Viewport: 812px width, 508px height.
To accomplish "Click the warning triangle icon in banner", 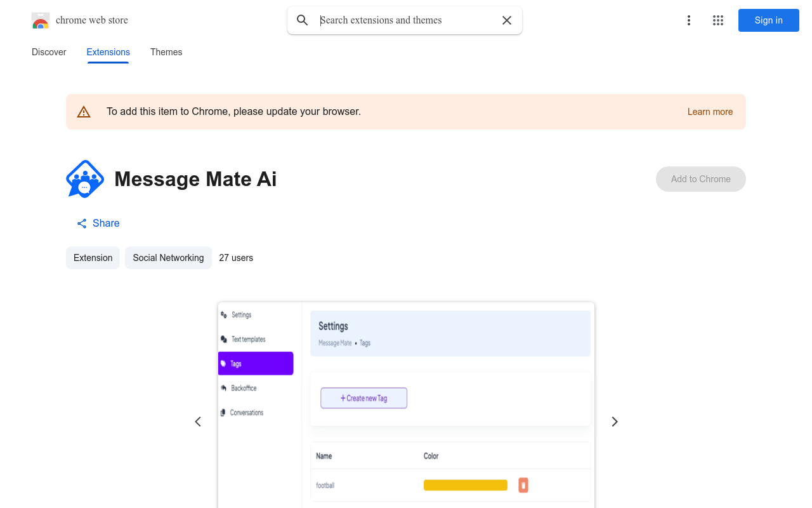I will [84, 112].
